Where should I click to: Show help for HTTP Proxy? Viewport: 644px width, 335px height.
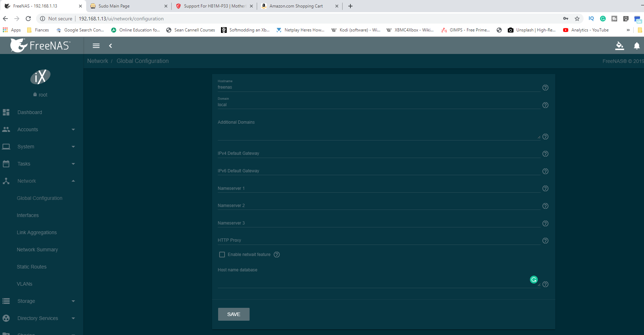coord(545,241)
